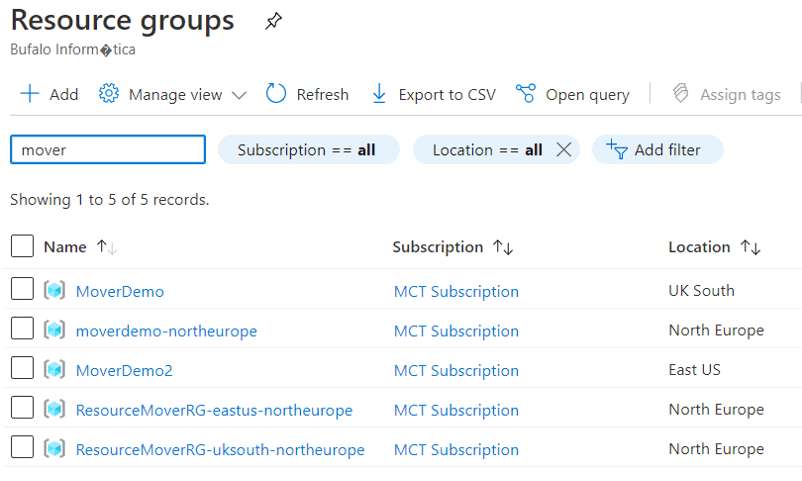Image resolution: width=802 pixels, height=481 pixels.
Task: Click the MoverDemo2 resource group icon
Action: tap(54, 369)
